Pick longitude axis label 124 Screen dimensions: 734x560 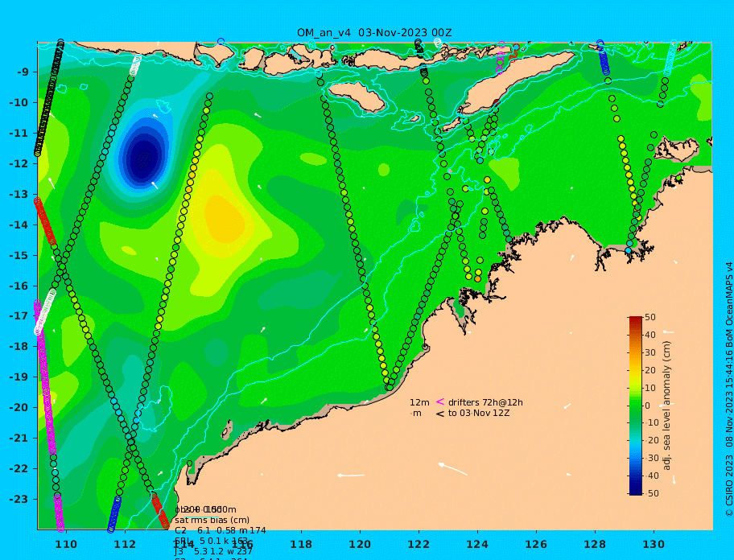tap(477, 544)
